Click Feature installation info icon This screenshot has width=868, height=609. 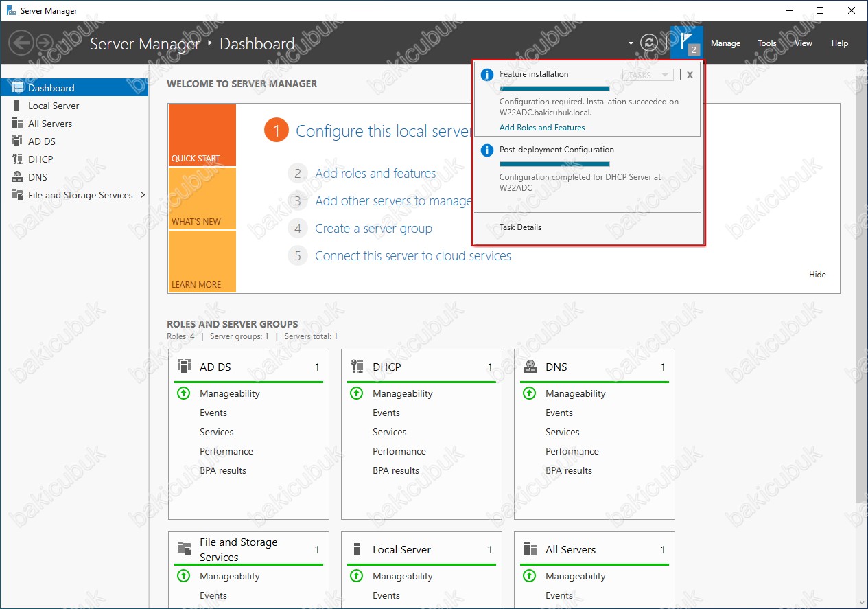coord(487,75)
